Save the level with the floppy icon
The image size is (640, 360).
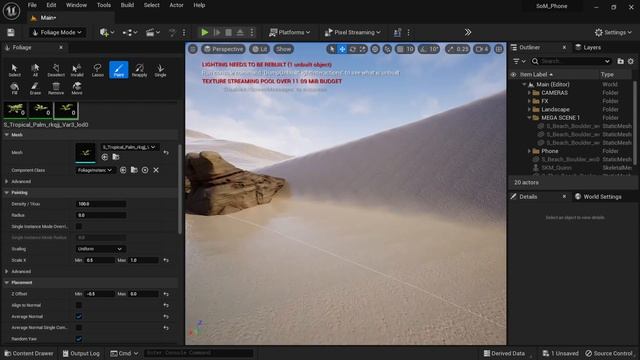pos(11,32)
